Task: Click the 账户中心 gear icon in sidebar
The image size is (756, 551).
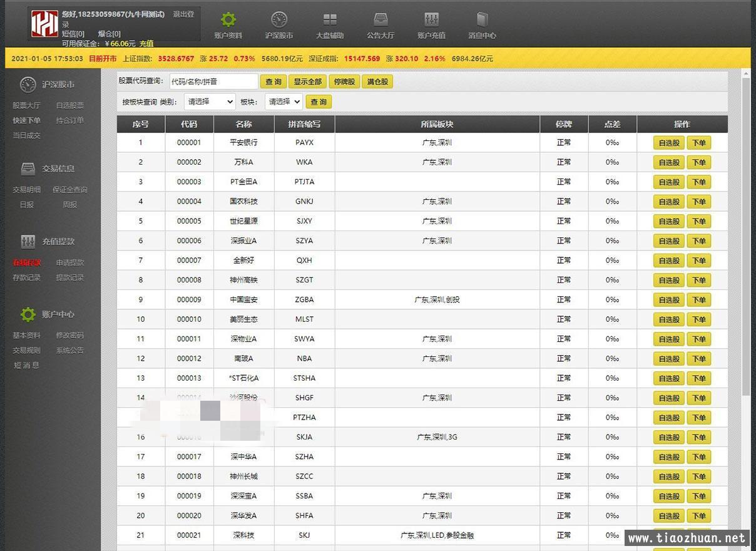Action: 28,314
